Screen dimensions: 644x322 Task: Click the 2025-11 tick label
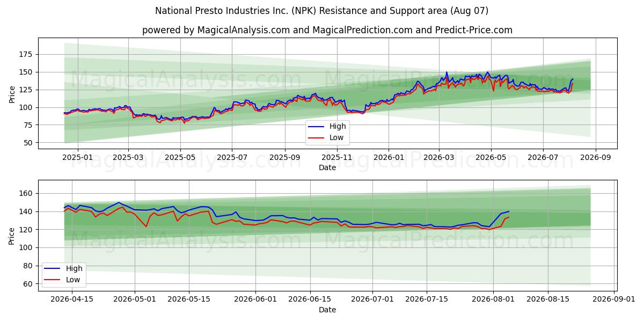click(336, 158)
